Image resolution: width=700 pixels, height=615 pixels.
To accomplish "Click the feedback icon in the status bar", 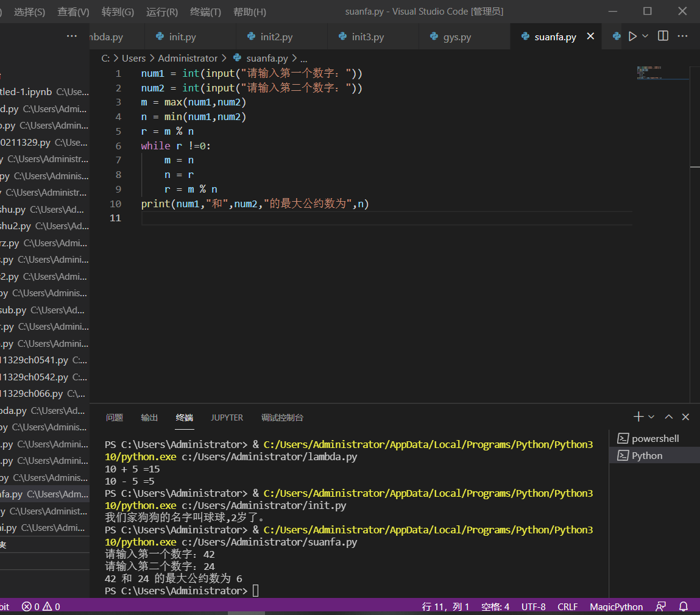I will (x=660, y=606).
